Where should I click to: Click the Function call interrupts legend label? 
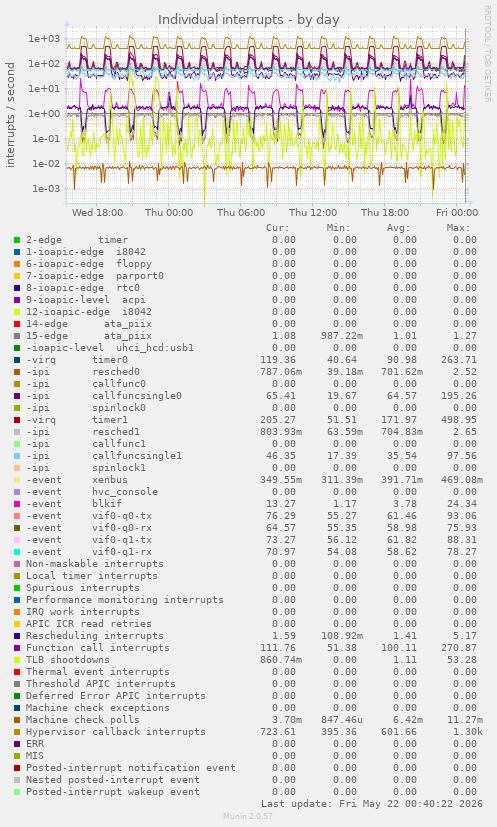click(98, 648)
